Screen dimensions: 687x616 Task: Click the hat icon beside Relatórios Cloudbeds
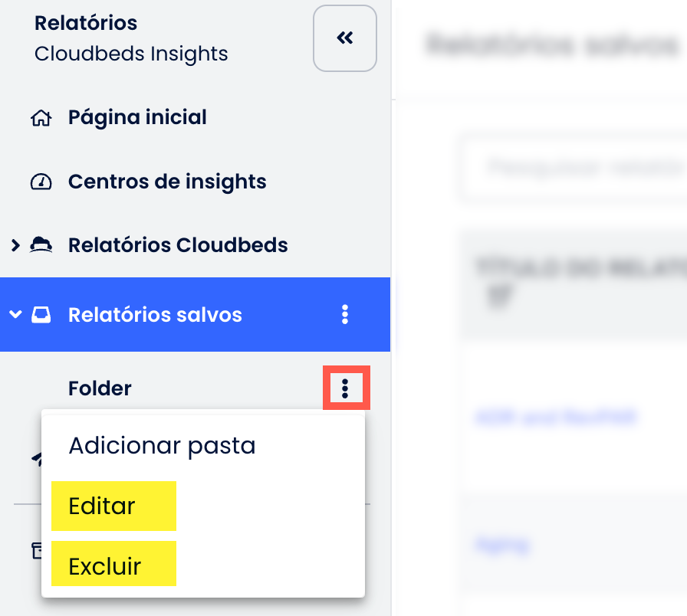coord(41,245)
